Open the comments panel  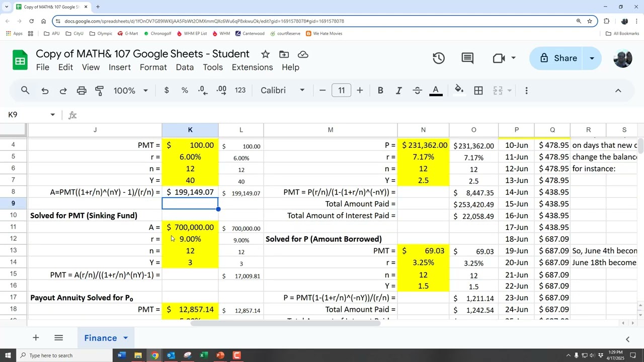click(x=467, y=58)
